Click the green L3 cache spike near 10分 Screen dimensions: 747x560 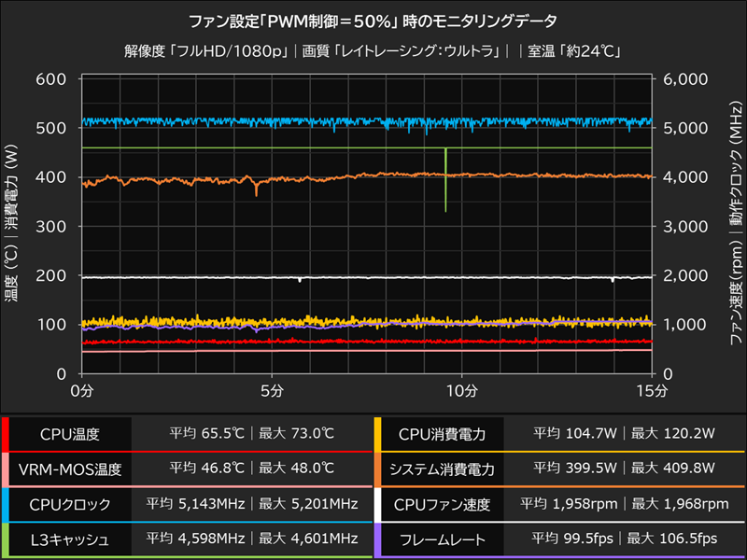(x=445, y=187)
